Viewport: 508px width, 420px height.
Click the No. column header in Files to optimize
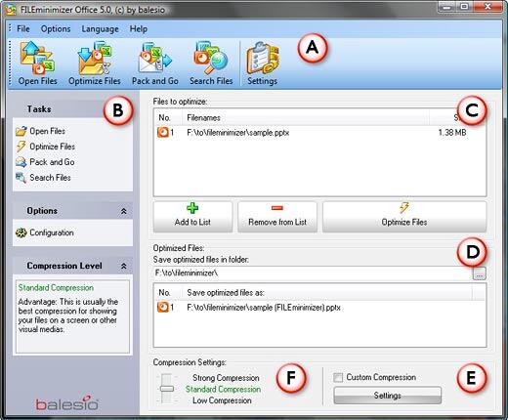click(x=168, y=117)
